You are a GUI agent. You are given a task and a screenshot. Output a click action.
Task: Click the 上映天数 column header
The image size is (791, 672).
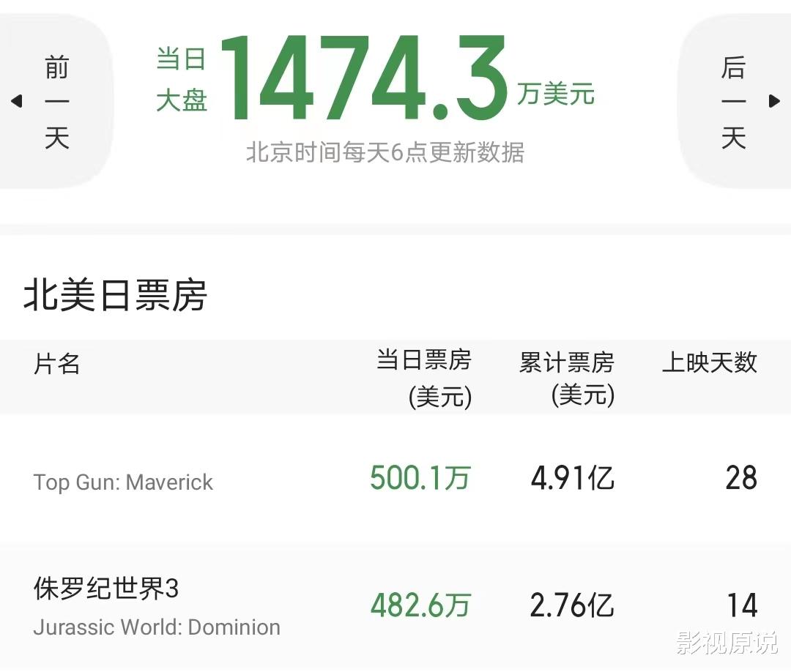coord(710,362)
